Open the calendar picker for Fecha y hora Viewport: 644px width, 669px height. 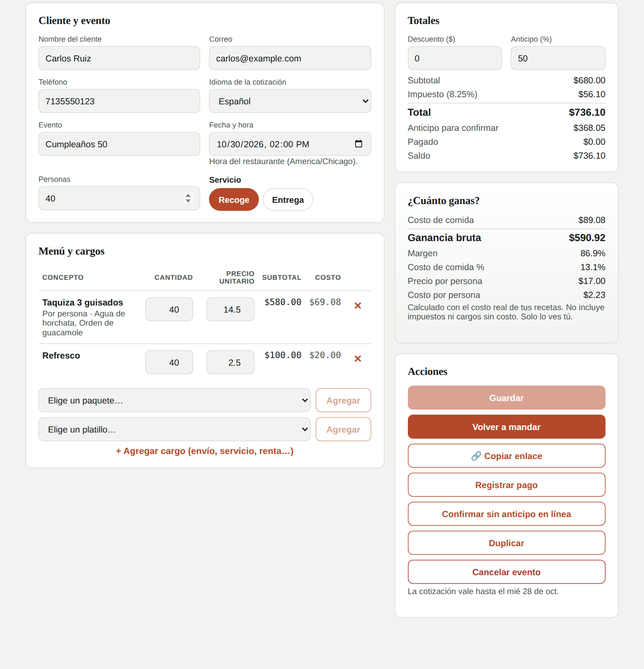click(x=359, y=144)
